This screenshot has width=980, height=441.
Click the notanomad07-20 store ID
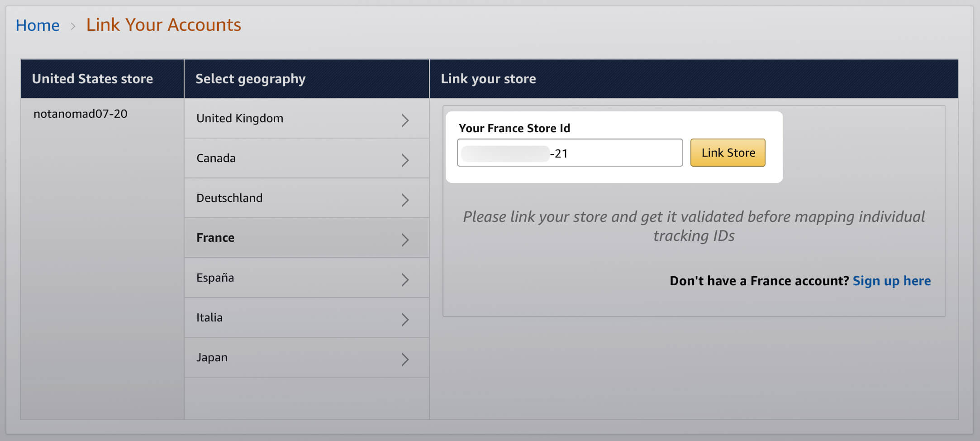click(81, 114)
